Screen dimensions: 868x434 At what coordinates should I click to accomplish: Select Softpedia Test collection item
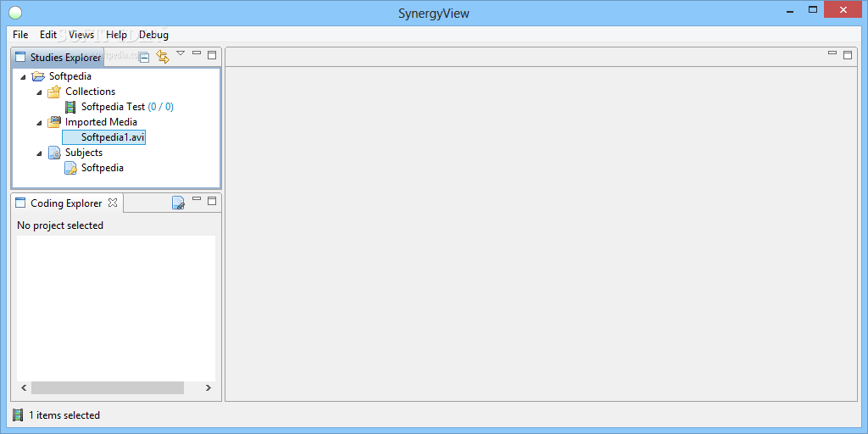(x=127, y=107)
